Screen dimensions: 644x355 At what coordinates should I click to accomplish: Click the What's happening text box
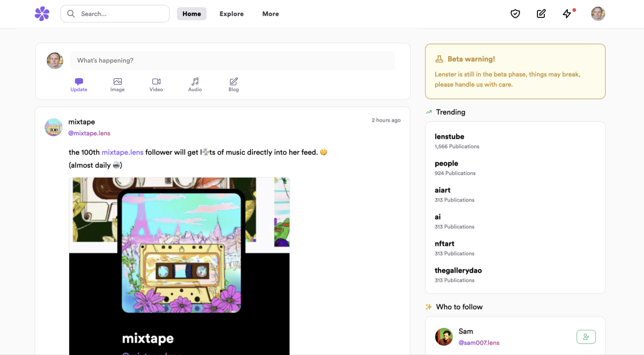point(232,61)
